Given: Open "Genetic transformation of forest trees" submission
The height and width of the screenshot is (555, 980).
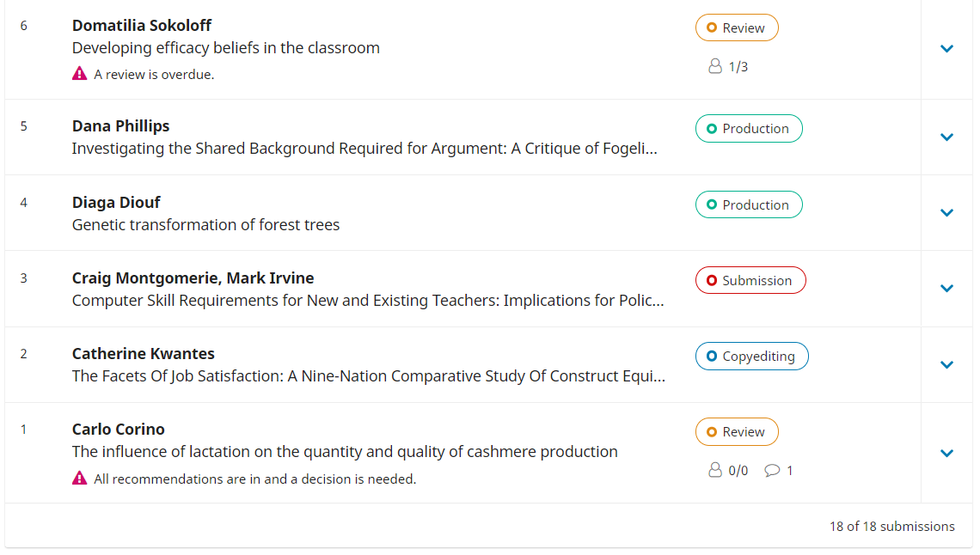Looking at the screenshot, I should point(205,225).
